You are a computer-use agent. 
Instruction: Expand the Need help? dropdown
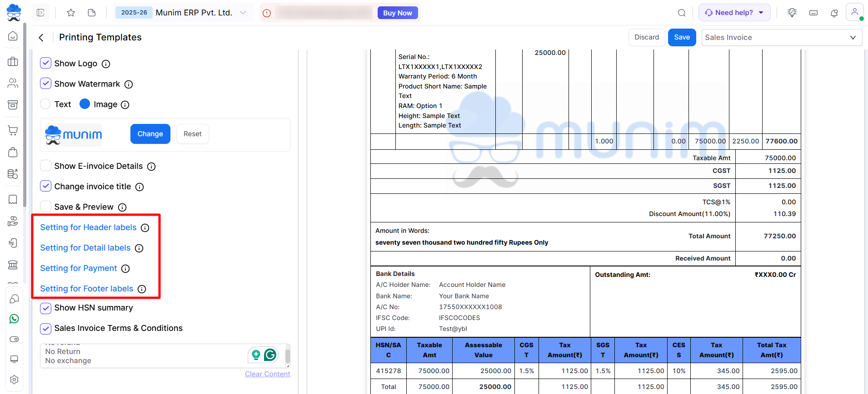tap(734, 13)
